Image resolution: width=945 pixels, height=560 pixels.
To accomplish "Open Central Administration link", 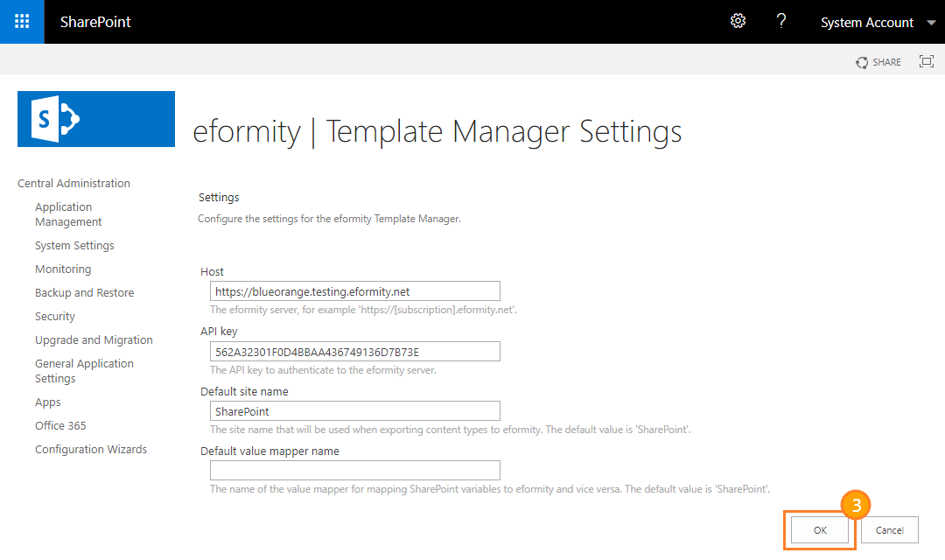I will (73, 183).
